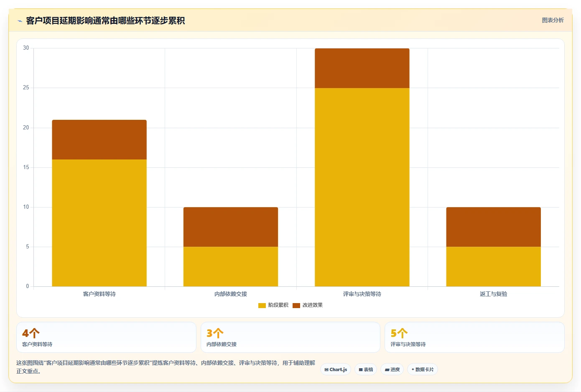Click the brown segment of 客户资料等待 bar
581x392 pixels.
(99, 139)
